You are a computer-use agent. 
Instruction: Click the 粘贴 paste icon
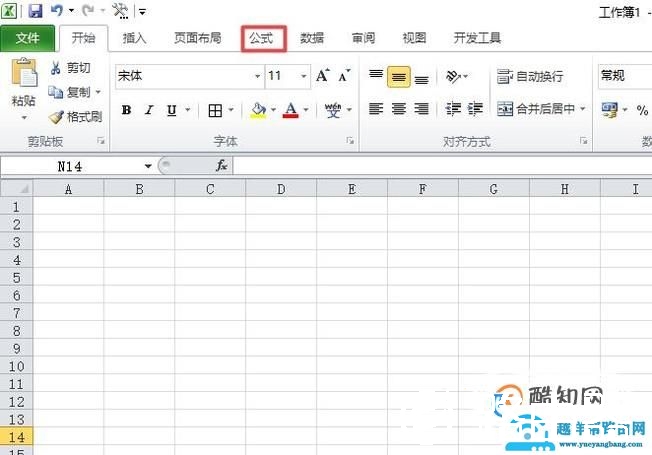click(25, 74)
